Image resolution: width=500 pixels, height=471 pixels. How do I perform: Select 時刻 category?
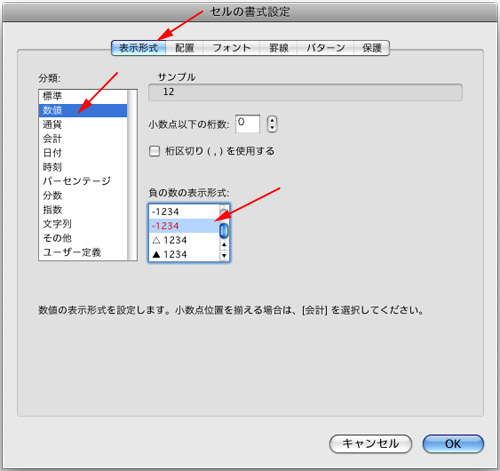pos(83,167)
